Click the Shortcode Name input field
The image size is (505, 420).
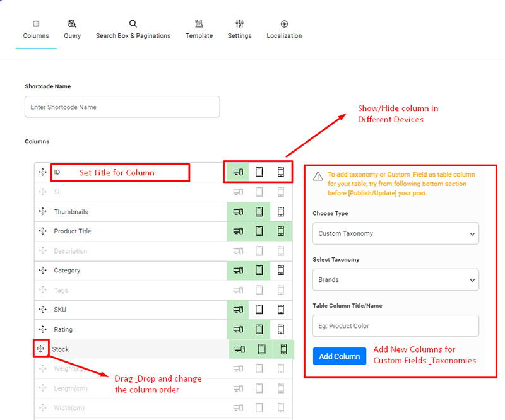pyautogui.click(x=122, y=107)
